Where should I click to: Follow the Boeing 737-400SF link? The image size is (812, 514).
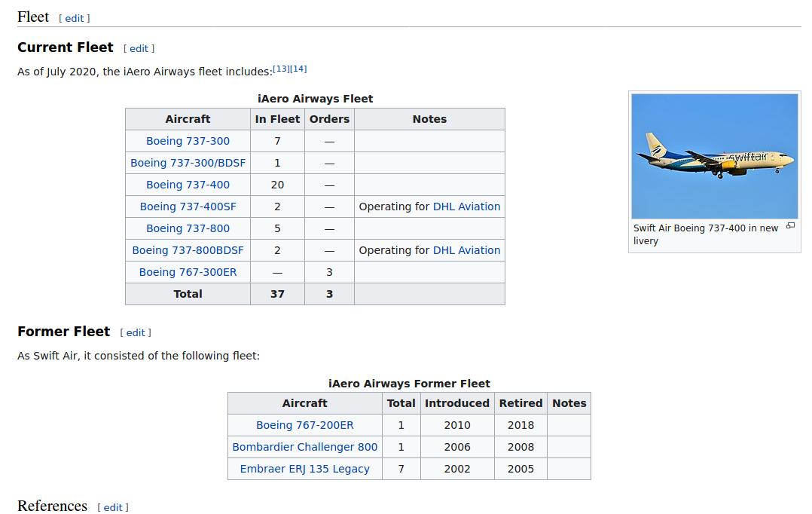[188, 207]
